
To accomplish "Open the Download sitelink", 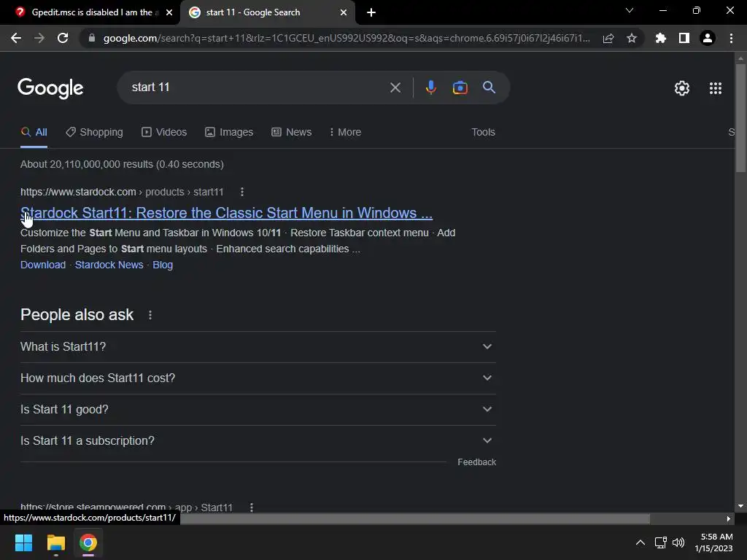I will (43, 265).
